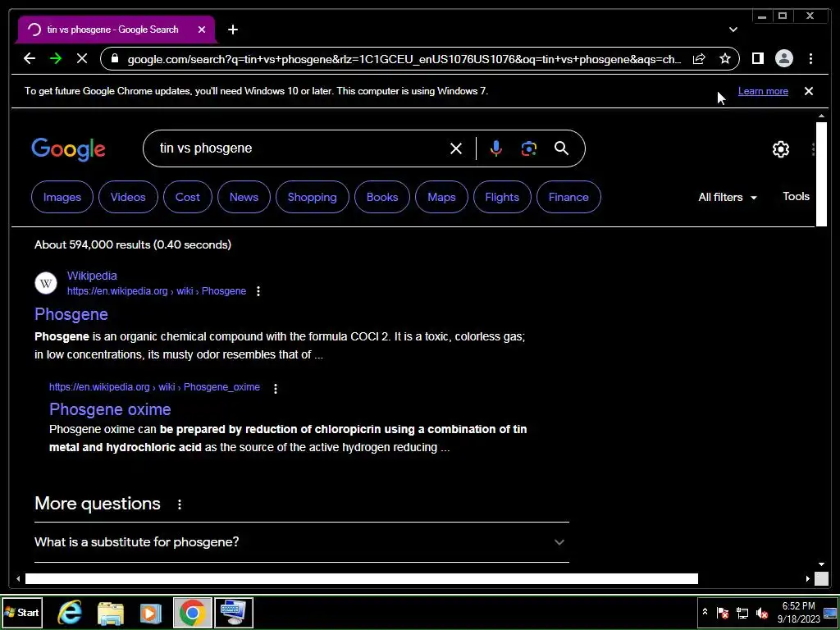Click the taskbar clock showing 6:52 PM
The height and width of the screenshot is (630, 840).
tap(798, 612)
